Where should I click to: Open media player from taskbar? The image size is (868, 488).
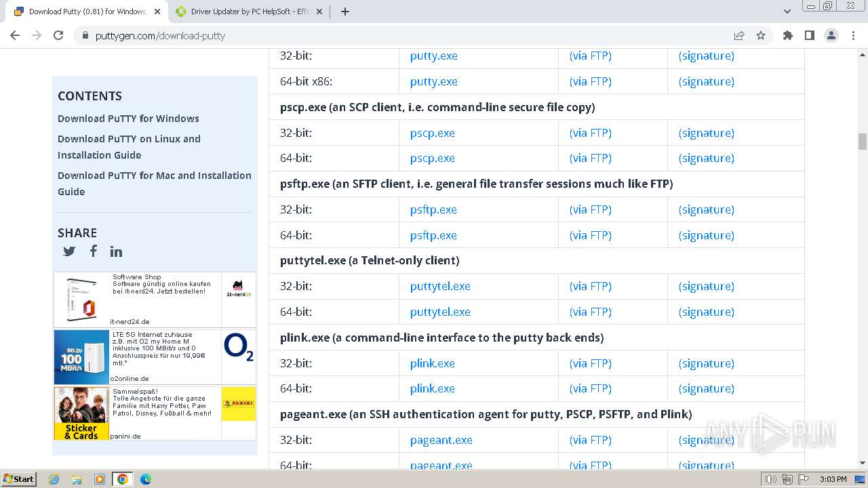tap(100, 479)
